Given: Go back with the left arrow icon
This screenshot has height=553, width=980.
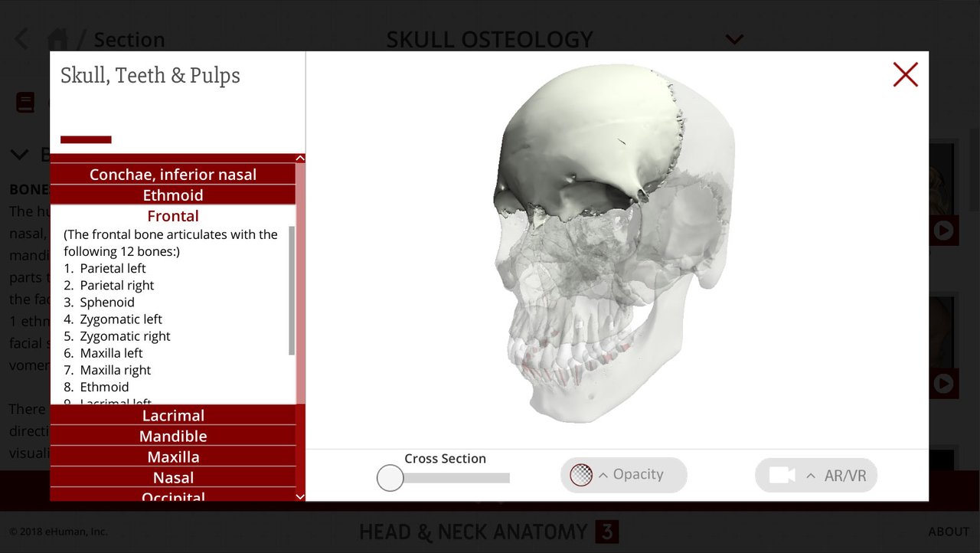Looking at the screenshot, I should click(x=22, y=38).
